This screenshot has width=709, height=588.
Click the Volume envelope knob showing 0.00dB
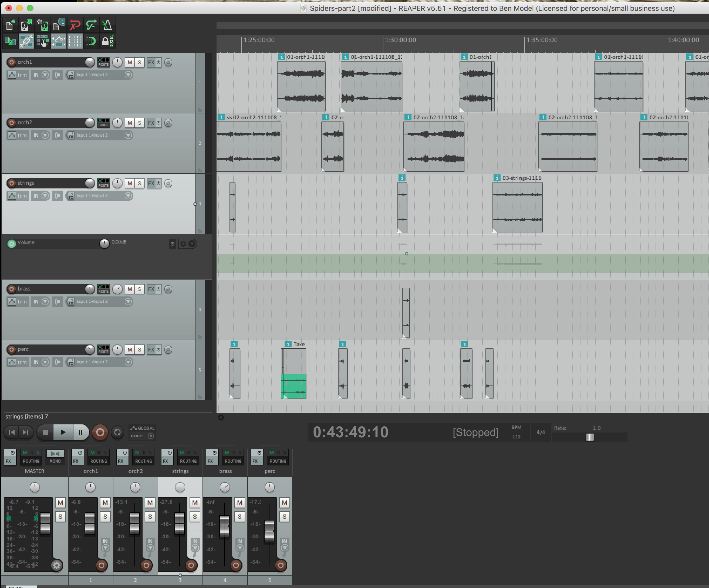pyautogui.click(x=104, y=243)
